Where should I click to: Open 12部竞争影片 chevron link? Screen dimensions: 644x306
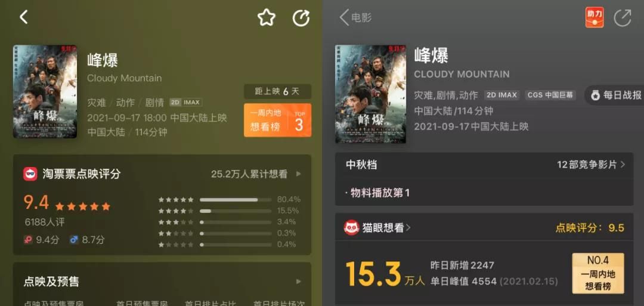click(591, 165)
